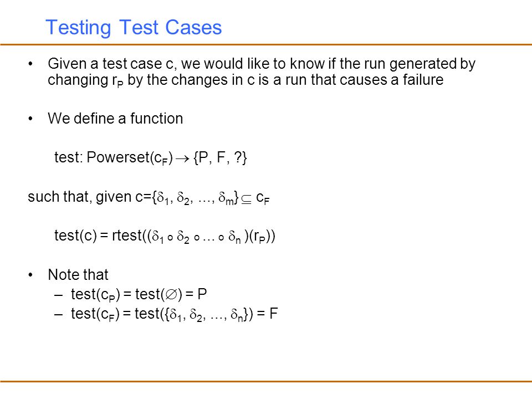Image resolution: width=532 pixels, height=399 pixels.
Task: Click the Note that bullet text
Action: click(x=78, y=274)
